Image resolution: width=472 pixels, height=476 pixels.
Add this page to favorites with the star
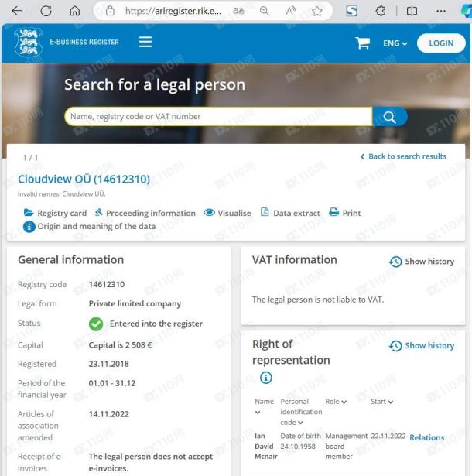click(317, 11)
